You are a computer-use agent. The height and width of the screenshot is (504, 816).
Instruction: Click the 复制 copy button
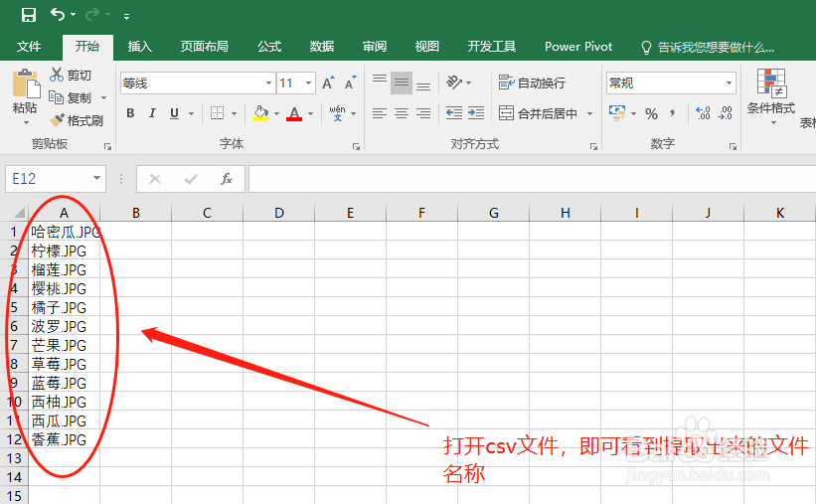coord(71,97)
